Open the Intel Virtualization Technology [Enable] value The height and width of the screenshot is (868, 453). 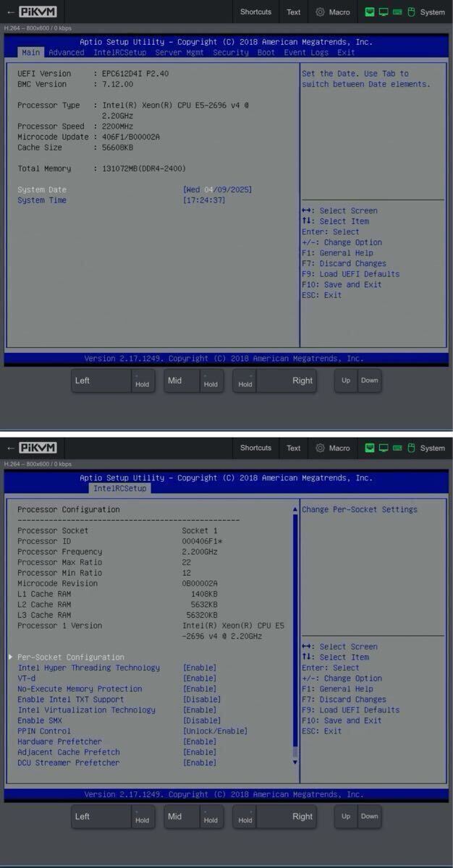[x=200, y=710]
